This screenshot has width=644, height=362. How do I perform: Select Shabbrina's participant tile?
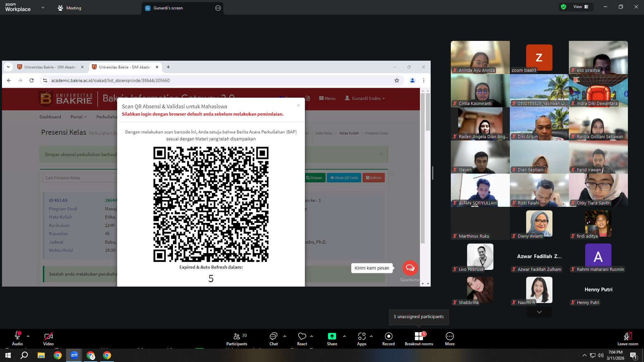[x=480, y=290]
